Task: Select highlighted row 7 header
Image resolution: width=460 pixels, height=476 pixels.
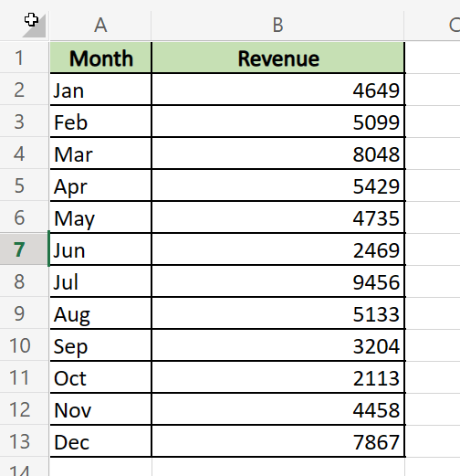Action: (24, 249)
